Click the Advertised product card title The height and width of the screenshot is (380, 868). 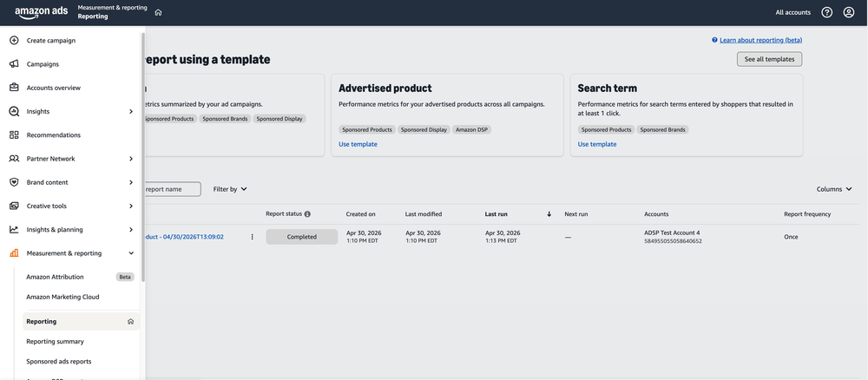point(385,88)
